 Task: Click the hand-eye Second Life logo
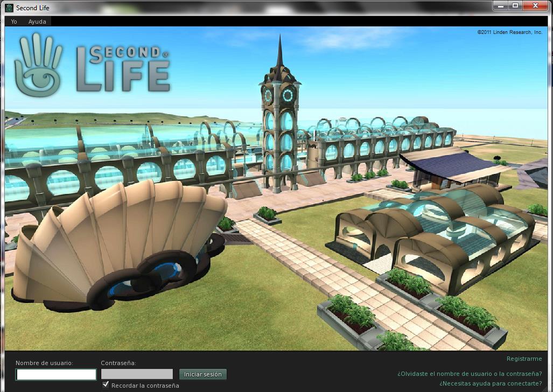(x=38, y=66)
